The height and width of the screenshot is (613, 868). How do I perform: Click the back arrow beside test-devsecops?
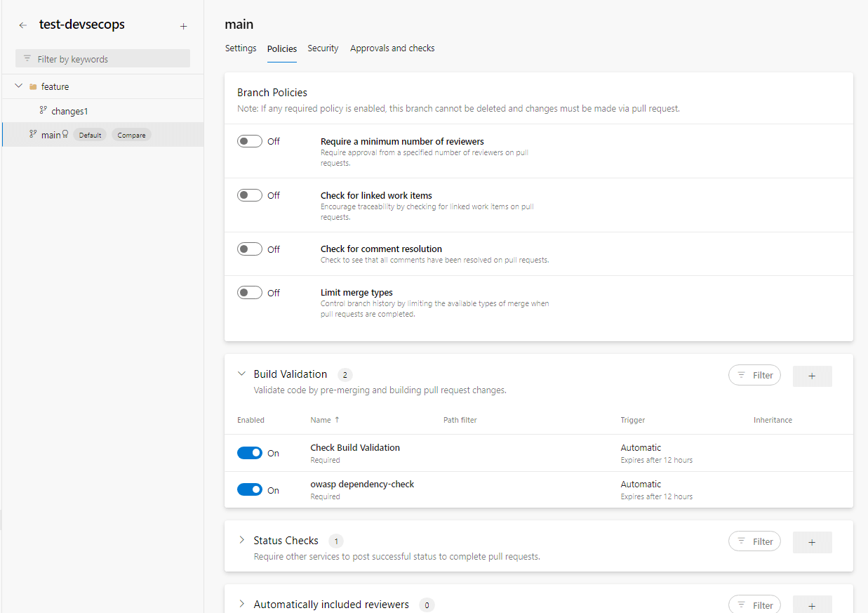[x=23, y=25]
